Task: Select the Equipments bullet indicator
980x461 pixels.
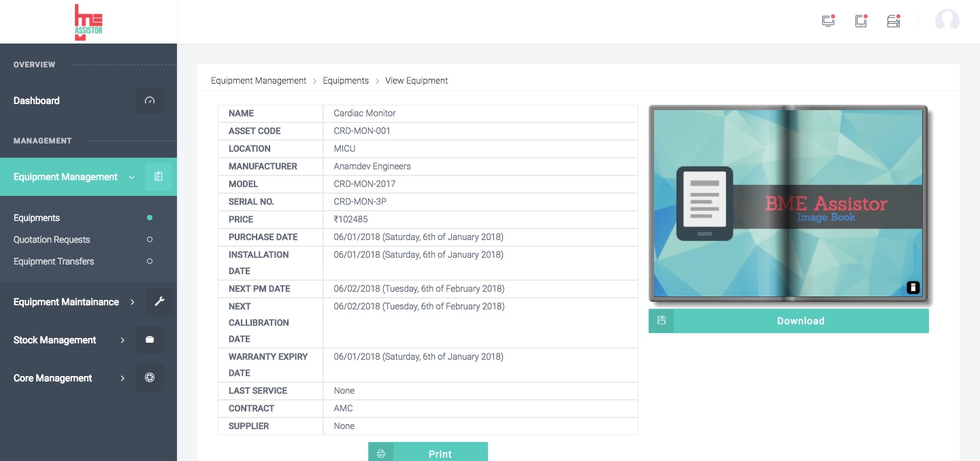Action: (x=150, y=218)
